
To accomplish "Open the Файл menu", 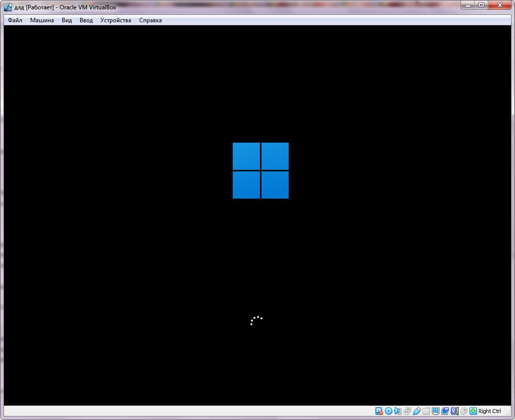I will [x=15, y=20].
